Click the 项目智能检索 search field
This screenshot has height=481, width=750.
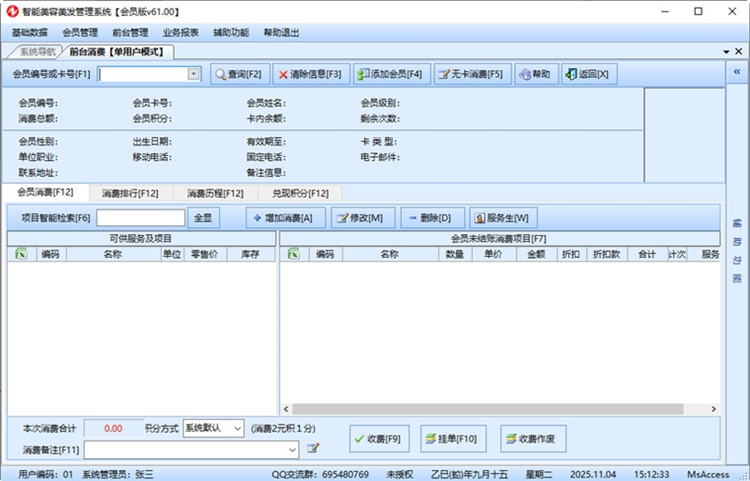141,218
